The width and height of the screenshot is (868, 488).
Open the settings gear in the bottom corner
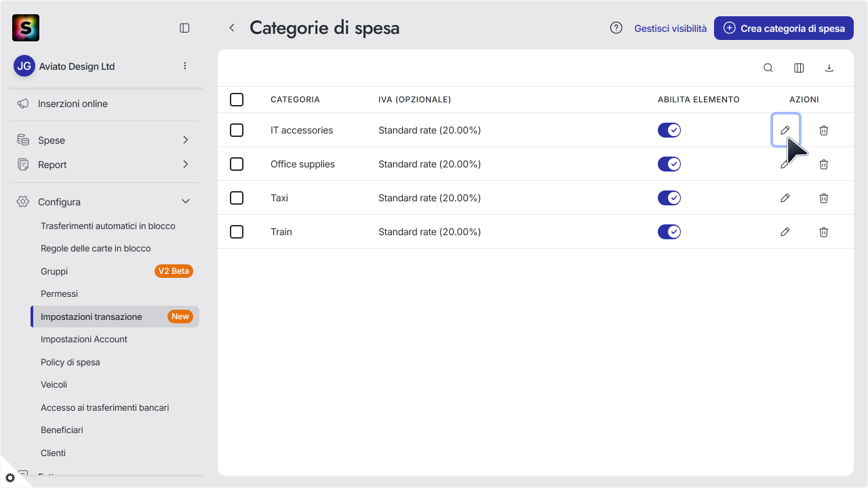coord(10,478)
